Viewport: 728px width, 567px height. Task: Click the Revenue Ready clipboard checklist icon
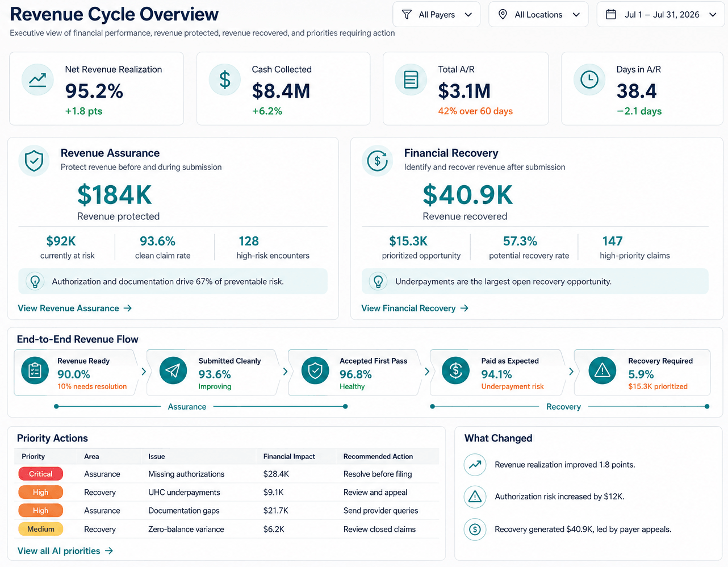[x=35, y=371]
